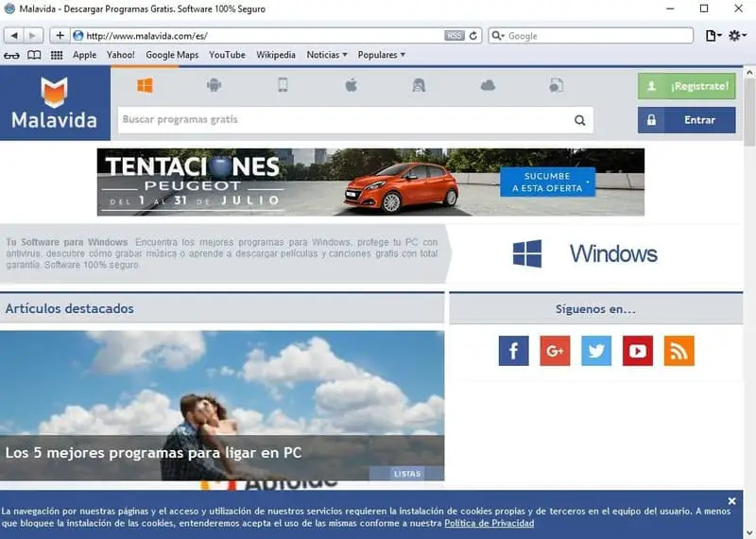
Task: Select the Android platform icon
Action: tap(214, 86)
